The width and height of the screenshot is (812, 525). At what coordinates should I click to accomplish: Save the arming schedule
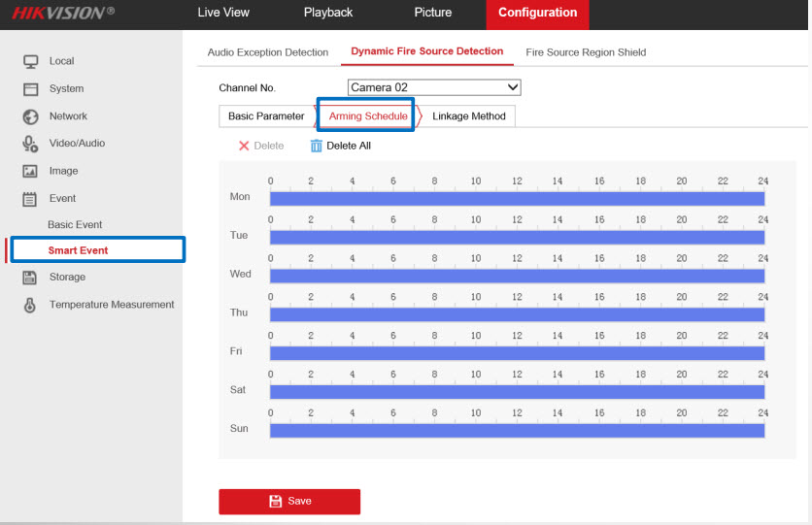click(289, 501)
